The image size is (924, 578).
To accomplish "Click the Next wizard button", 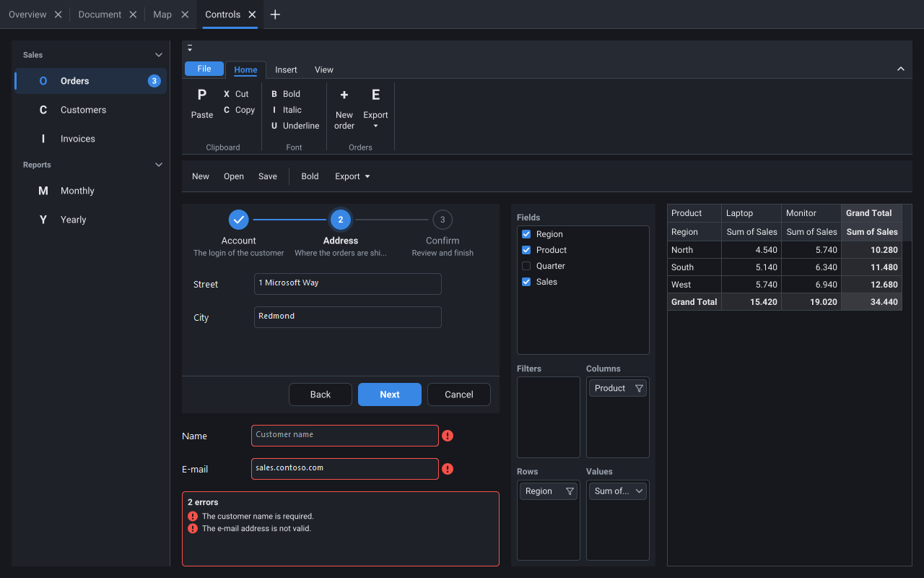I will pos(390,394).
